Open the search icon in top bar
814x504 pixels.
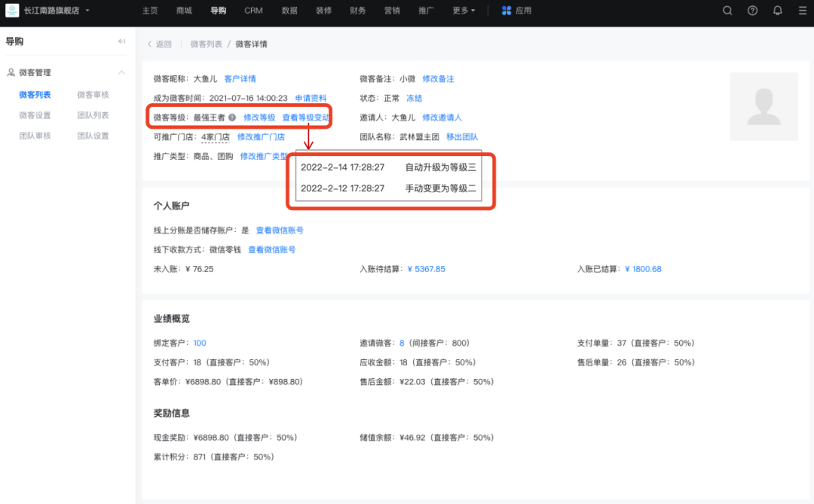(x=727, y=11)
